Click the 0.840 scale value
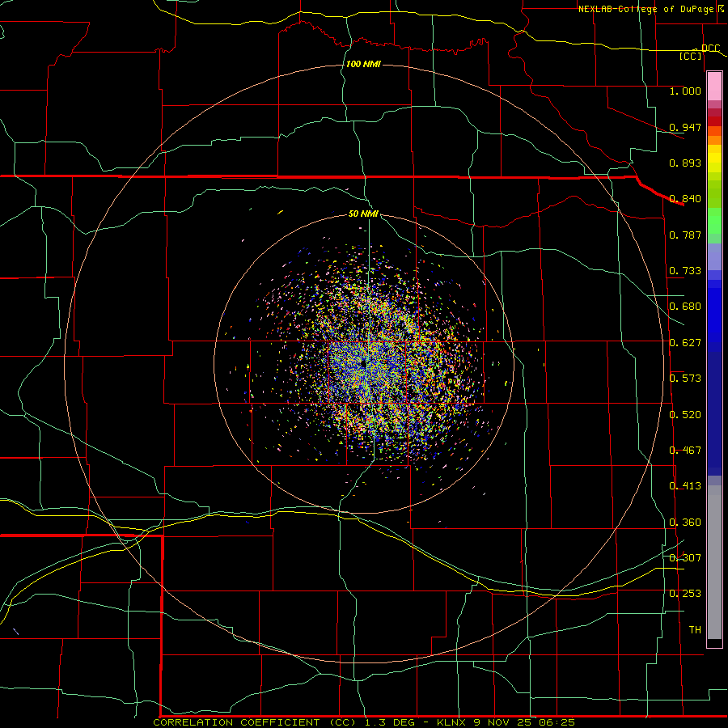The height and width of the screenshot is (728, 728). tap(685, 199)
